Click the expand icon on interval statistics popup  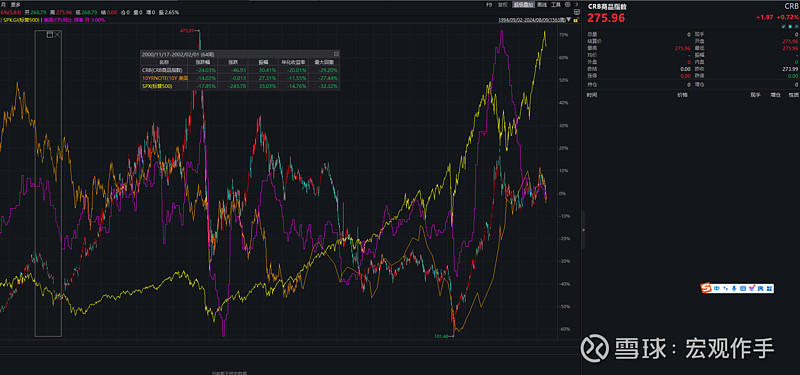point(336,54)
